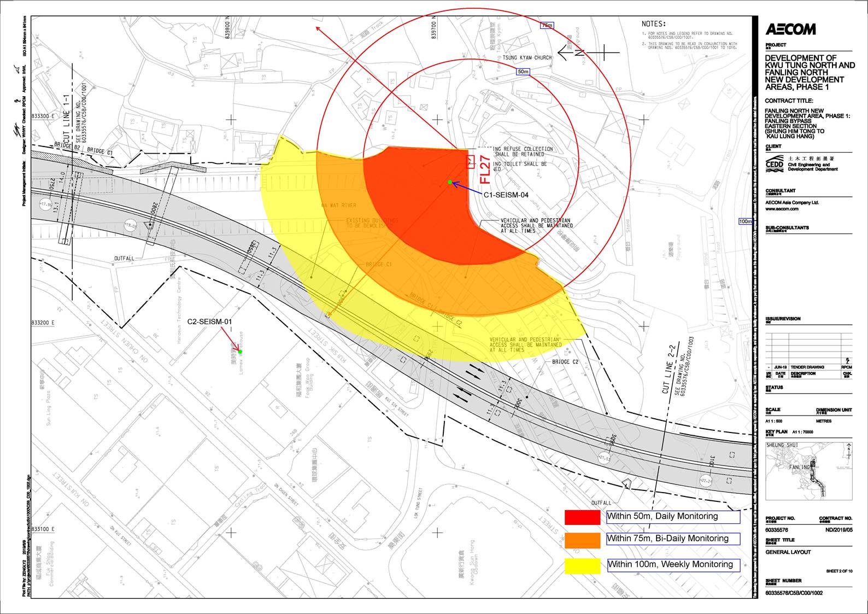Screen dimensions: 868x614
Task: Click the '833200 E' grid coordinate
Action: tap(43, 323)
